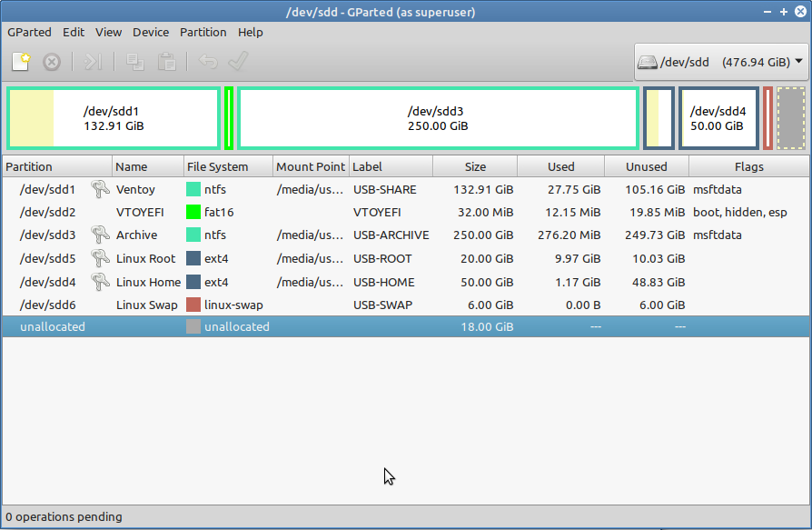
Task: Click the 276.20 MiB used cell
Action: coord(569,235)
